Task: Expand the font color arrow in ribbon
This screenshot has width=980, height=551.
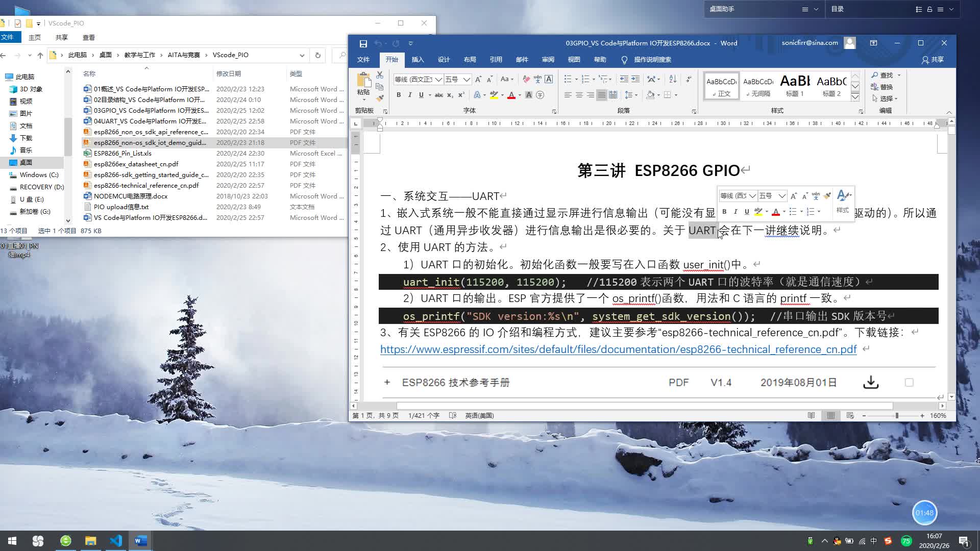Action: coord(520,95)
